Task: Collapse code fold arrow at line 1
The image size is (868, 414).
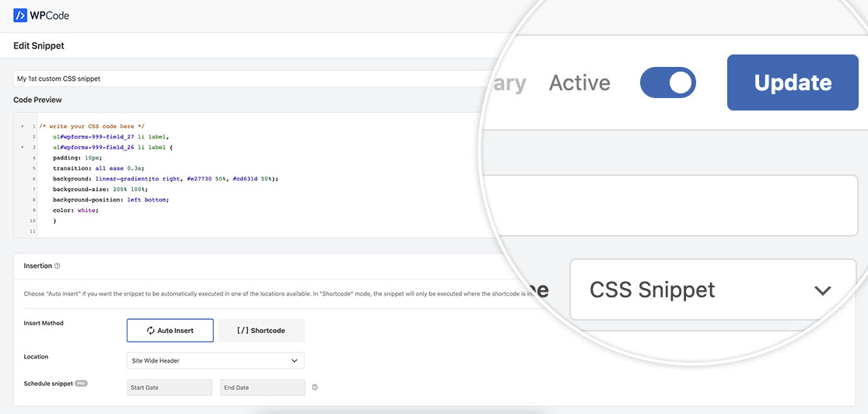Action: [x=22, y=126]
